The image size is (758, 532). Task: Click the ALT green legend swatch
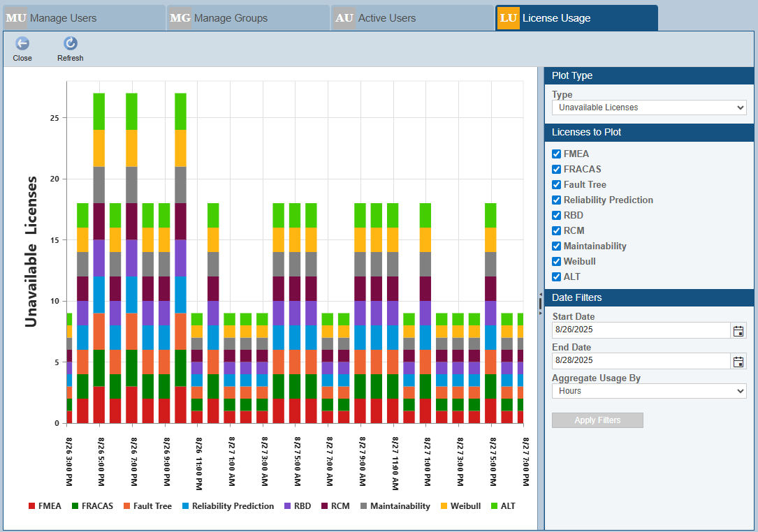point(495,506)
